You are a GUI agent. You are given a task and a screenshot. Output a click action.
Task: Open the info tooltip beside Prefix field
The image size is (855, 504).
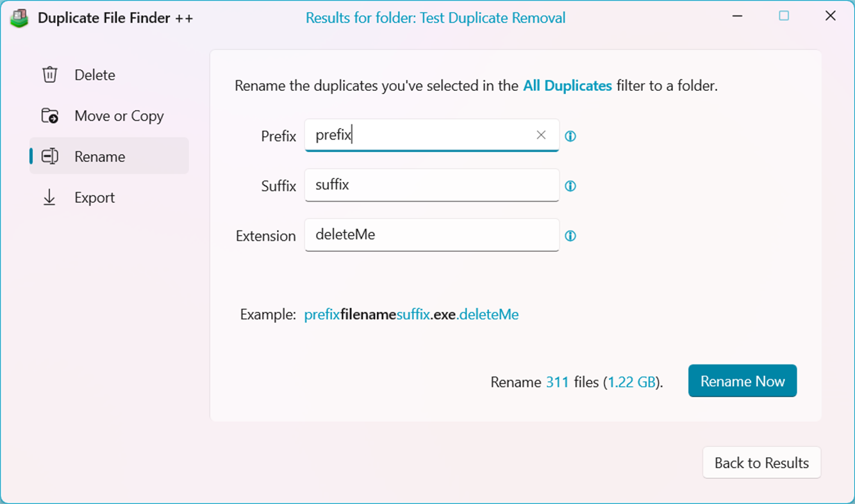click(x=570, y=136)
